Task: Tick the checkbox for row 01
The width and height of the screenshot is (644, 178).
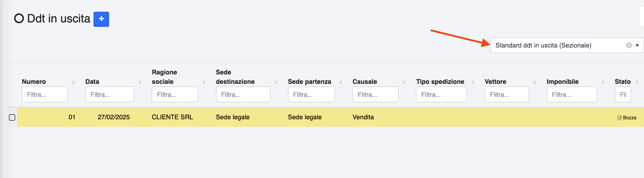Action: pyautogui.click(x=12, y=117)
